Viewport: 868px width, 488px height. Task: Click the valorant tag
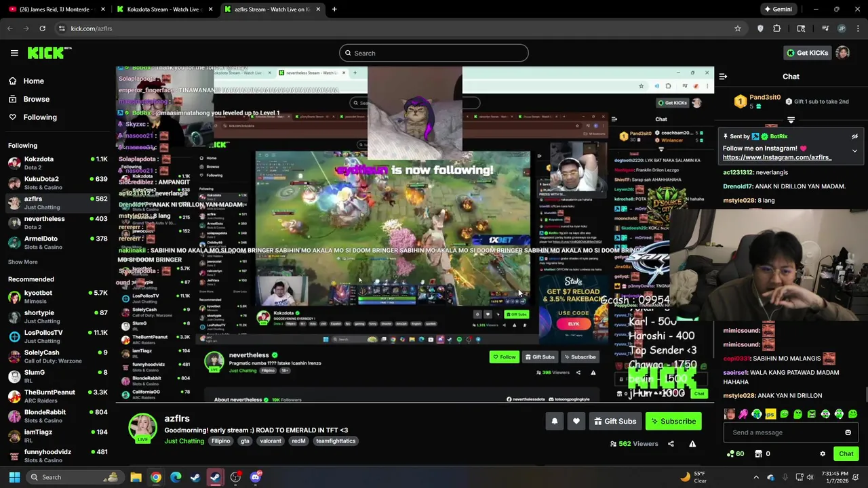tap(271, 441)
